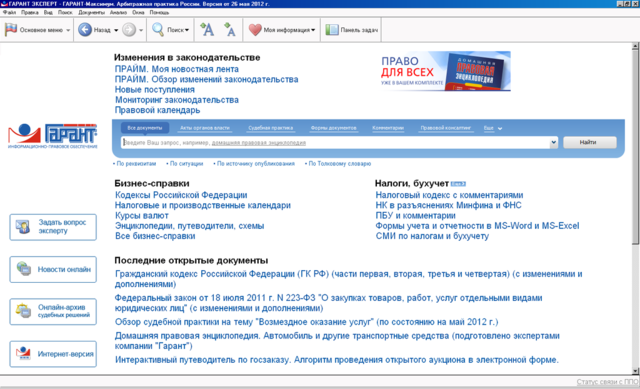The image size is (640, 389).
Task: Open НК в разъяснениях Минфина и ФНС
Action: 449,205
